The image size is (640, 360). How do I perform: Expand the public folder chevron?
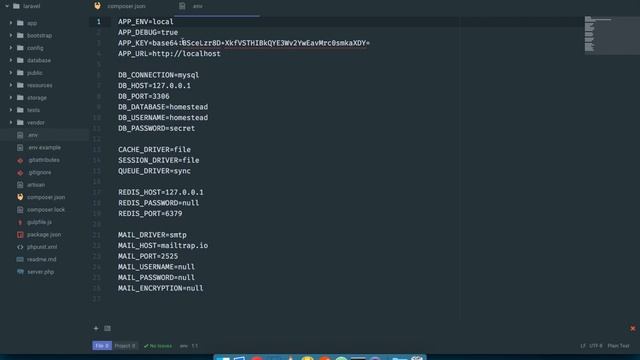[11, 73]
